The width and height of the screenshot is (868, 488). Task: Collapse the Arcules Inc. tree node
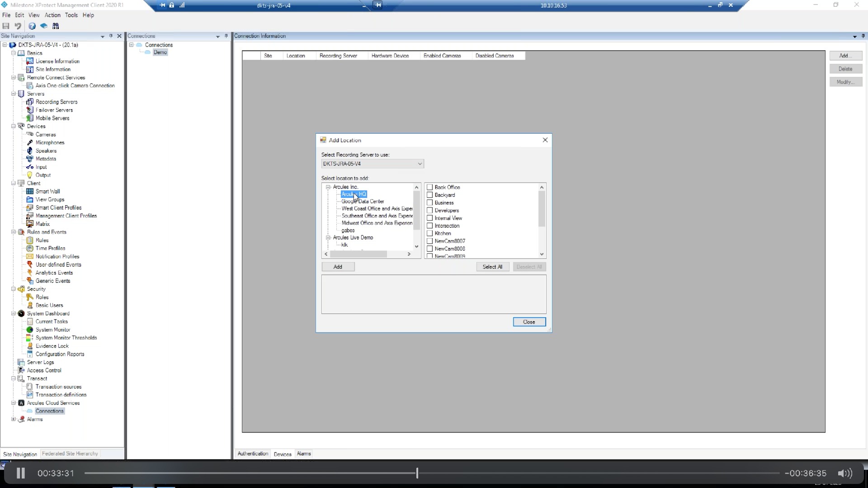click(x=328, y=187)
